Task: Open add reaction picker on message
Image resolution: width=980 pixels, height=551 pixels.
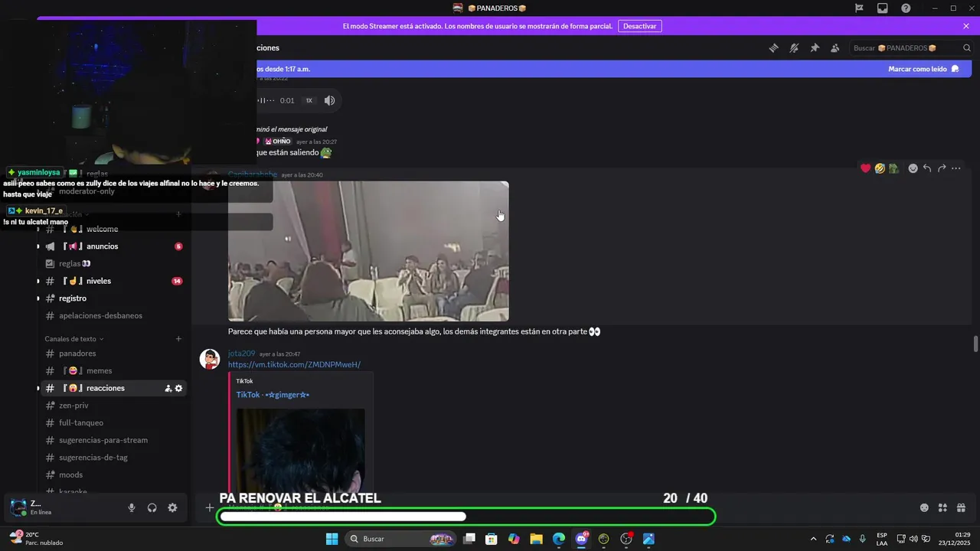Action: click(913, 168)
